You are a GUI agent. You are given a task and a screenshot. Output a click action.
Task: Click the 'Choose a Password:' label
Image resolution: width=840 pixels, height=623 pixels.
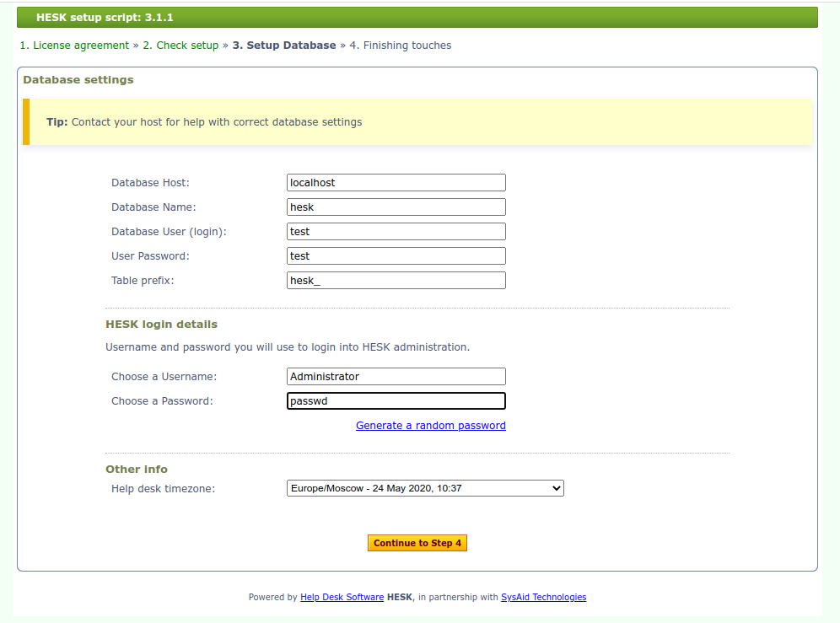pos(162,401)
